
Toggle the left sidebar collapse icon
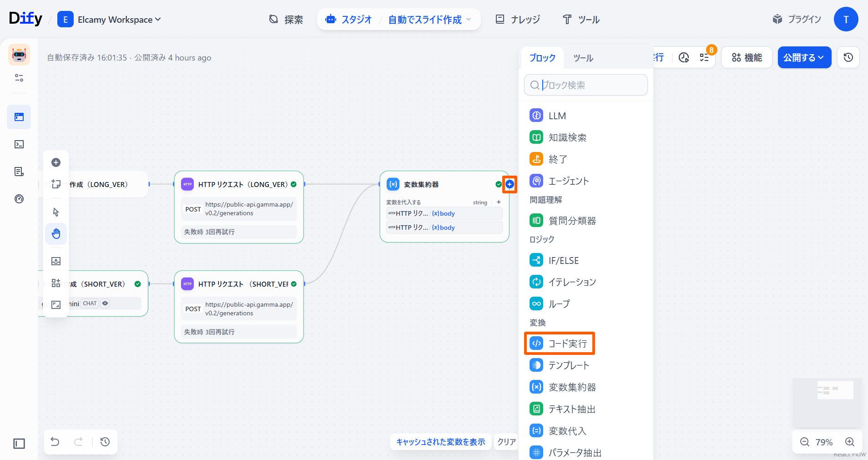pos(19,444)
